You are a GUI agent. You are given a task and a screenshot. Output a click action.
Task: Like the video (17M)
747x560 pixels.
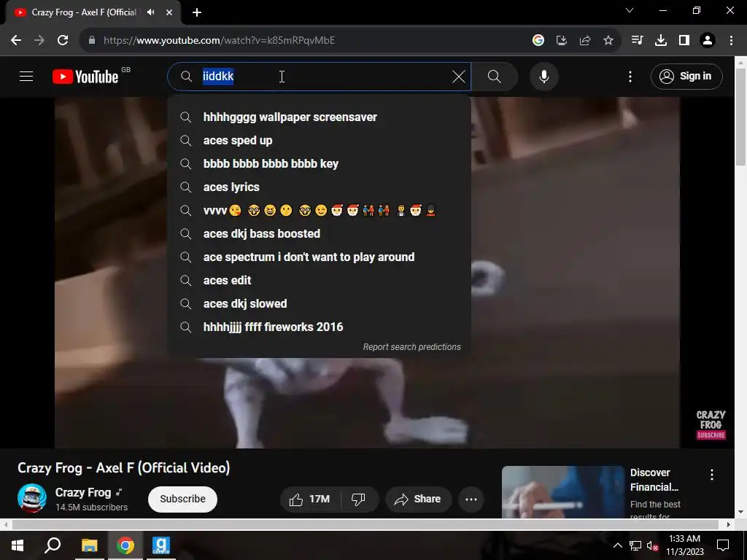click(x=309, y=499)
